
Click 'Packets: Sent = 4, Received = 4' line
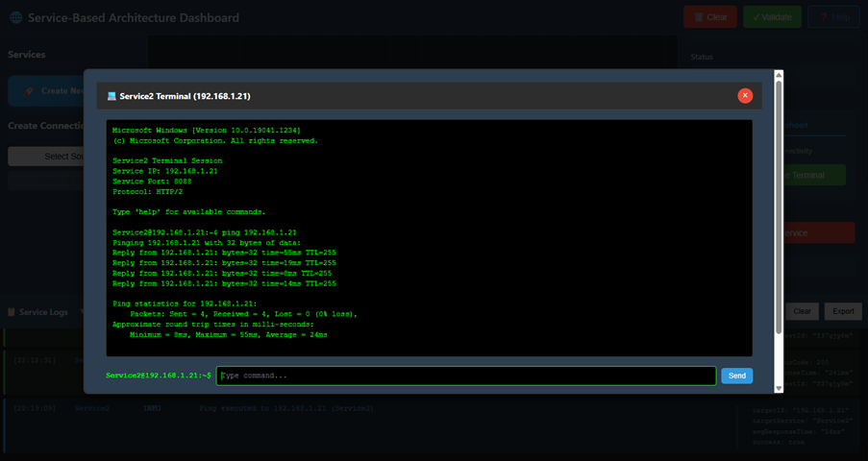[x=243, y=314]
